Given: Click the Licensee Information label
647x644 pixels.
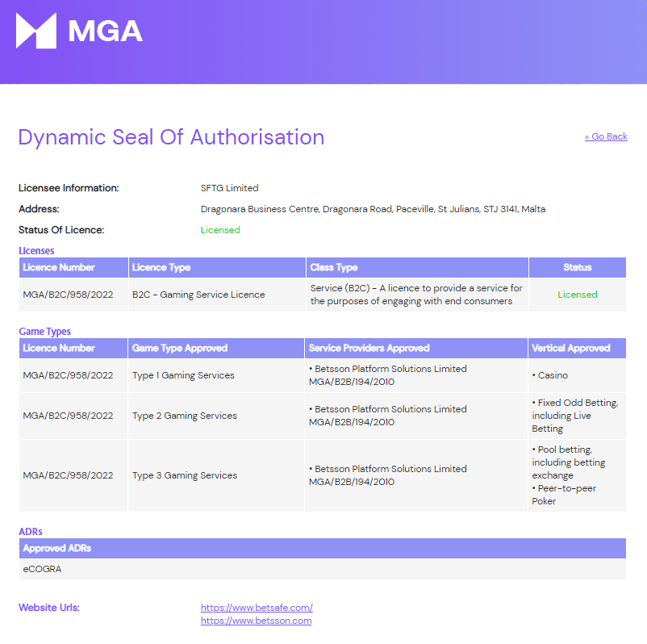Looking at the screenshot, I should (69, 188).
